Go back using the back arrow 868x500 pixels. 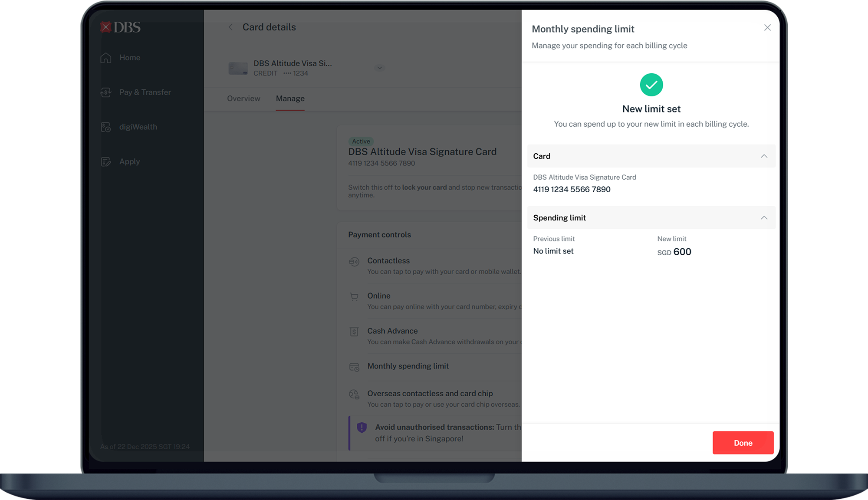point(230,27)
